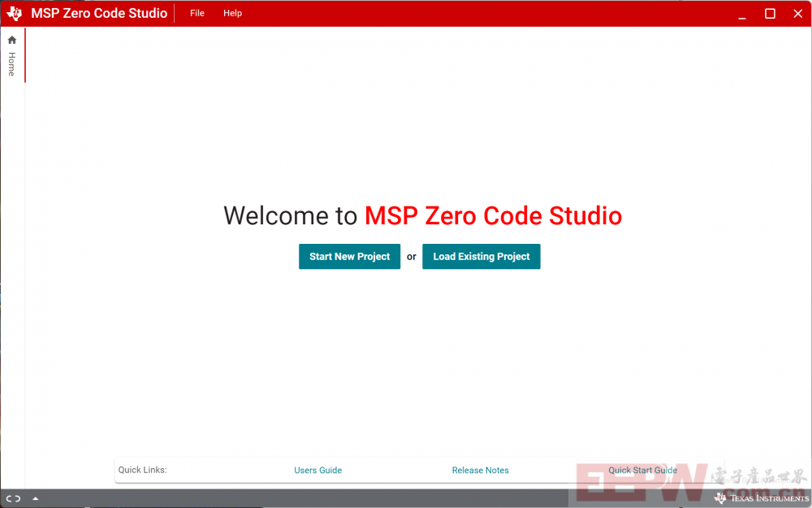This screenshot has height=508, width=812.
Task: Open the Quick Start Guide link
Action: 642,470
